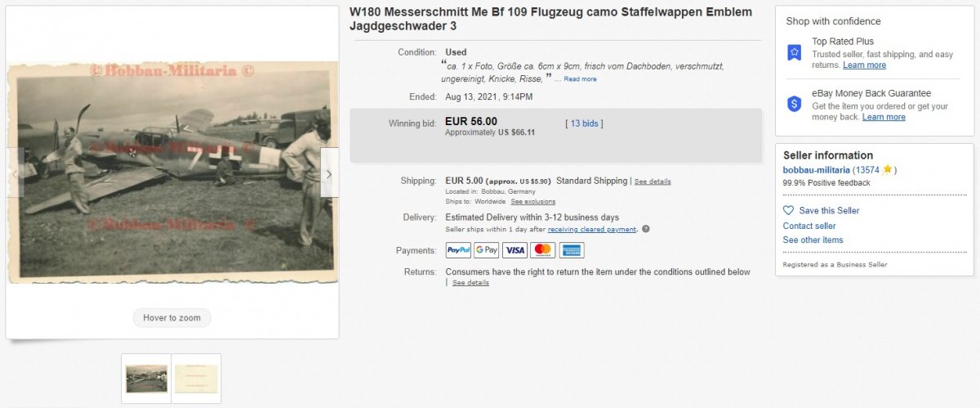Click the Top Rated Plus badge icon
Image resolution: width=980 pixels, height=408 pixels.
point(794,52)
